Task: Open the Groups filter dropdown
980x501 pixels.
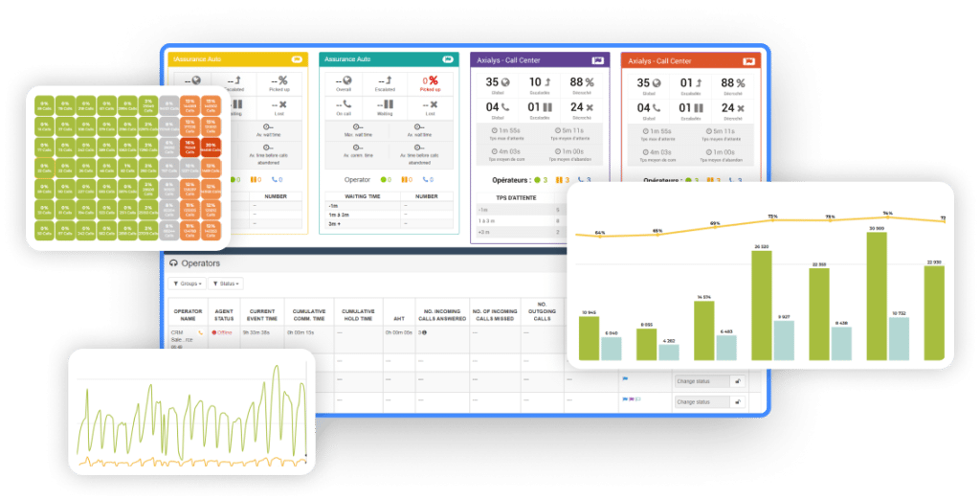Action: 187,284
